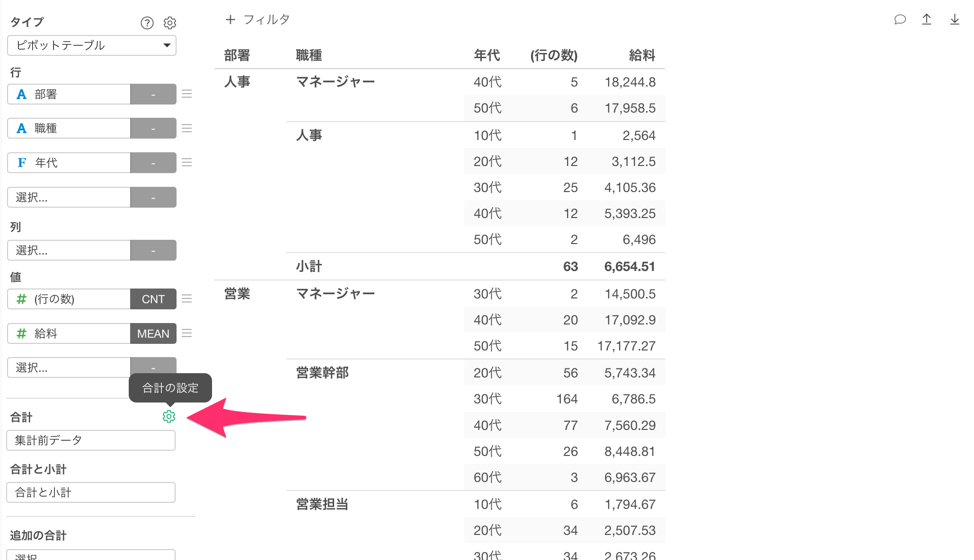Click the salary cell 4,105.36
974x560 pixels.
click(630, 187)
